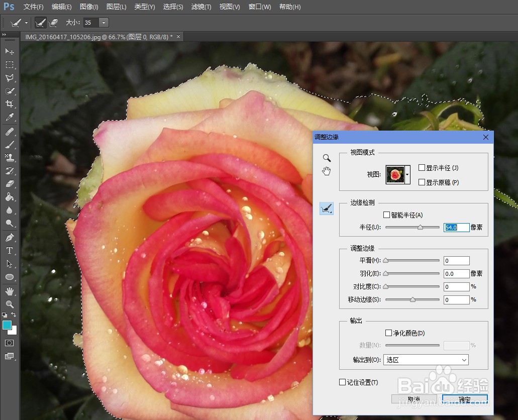Open the 滤镜(T) menu
Viewport: 518px width, 420px height.
pos(201,7)
